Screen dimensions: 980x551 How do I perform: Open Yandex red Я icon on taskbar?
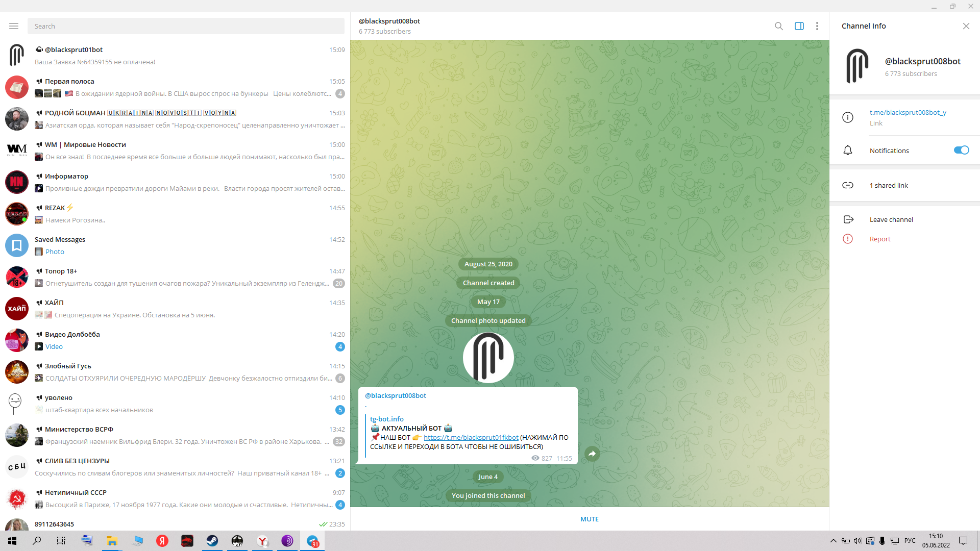(x=162, y=541)
